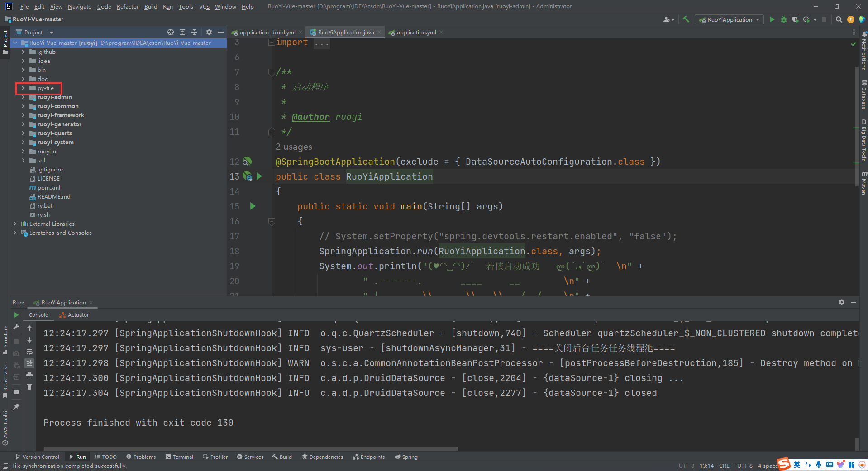Viewport: 868px width, 471px height.
Task: Jump down the stack trace arrow
Action: 29,340
